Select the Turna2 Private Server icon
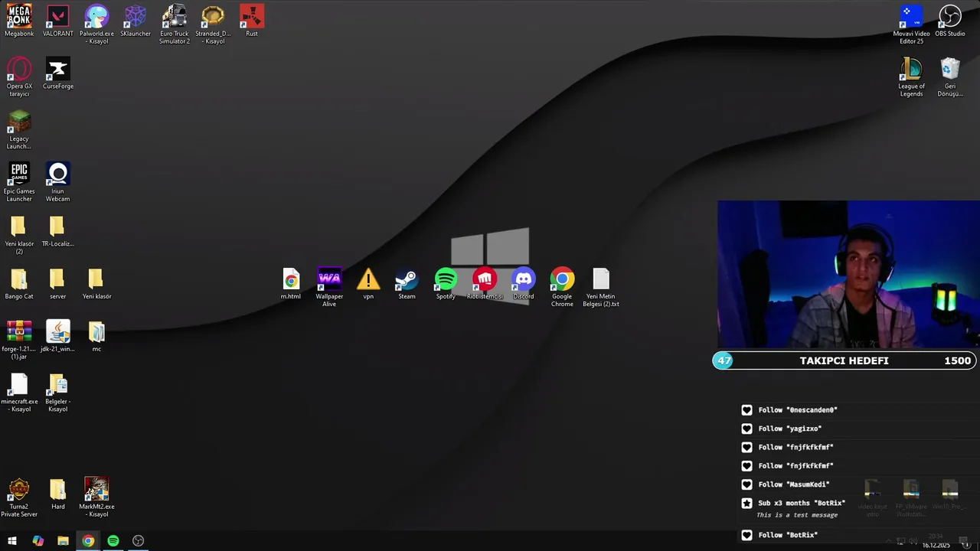 point(19,497)
